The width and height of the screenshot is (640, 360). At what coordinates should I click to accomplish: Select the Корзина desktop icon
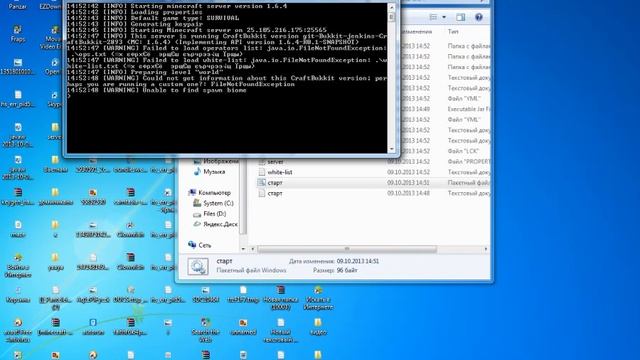[18, 294]
